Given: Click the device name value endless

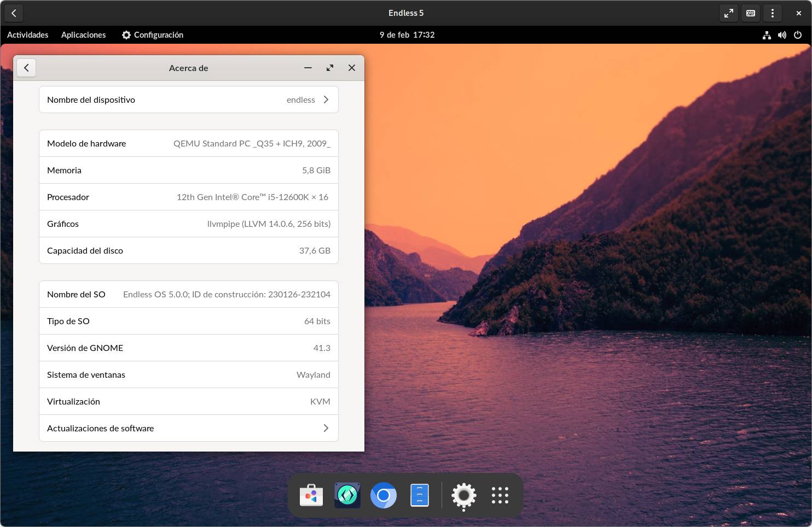Looking at the screenshot, I should 301,99.
